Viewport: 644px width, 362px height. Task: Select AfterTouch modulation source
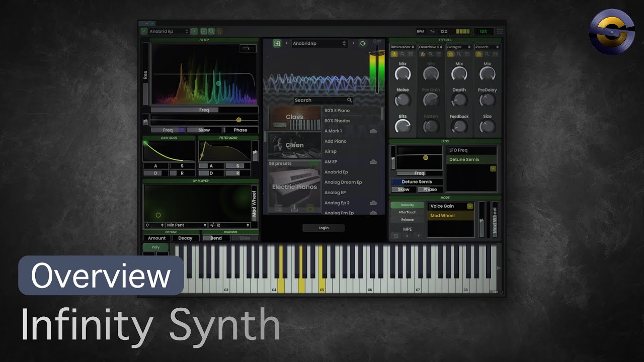coord(408,212)
